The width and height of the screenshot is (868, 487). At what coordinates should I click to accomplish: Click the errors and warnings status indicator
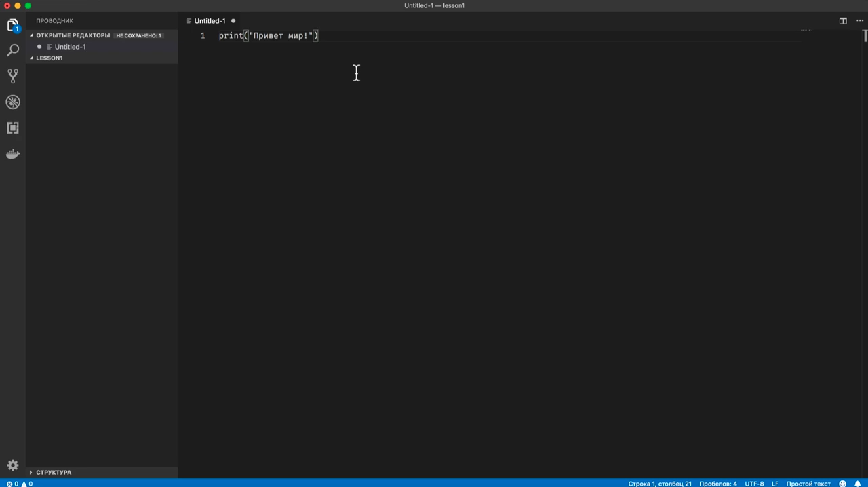point(20,484)
